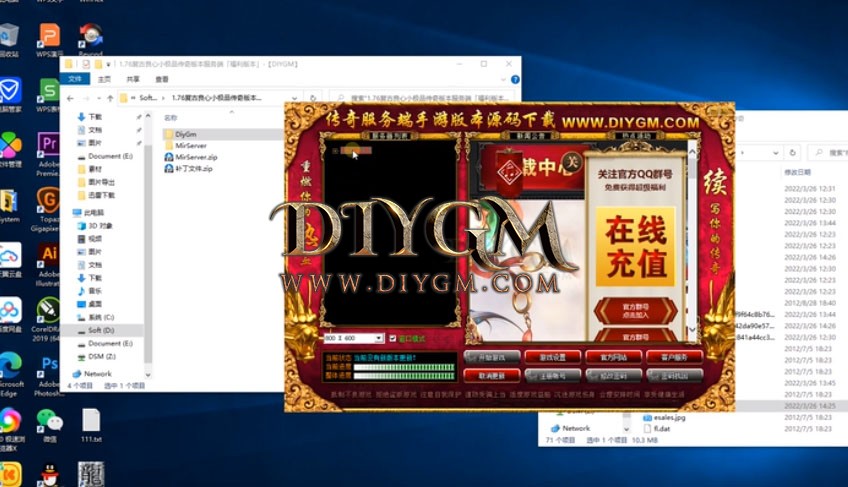Refresh the Explorer address bar
This screenshot has height=487, width=848.
(x=313, y=98)
